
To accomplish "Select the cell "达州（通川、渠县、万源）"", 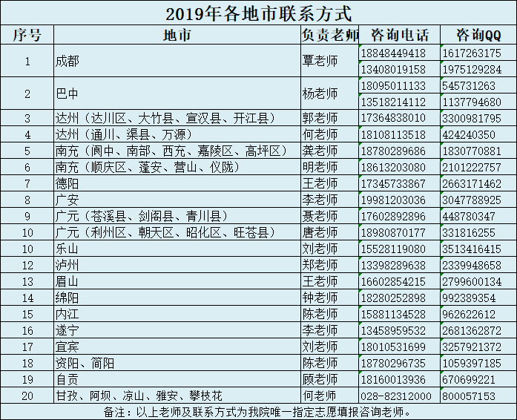I will pos(123,134).
